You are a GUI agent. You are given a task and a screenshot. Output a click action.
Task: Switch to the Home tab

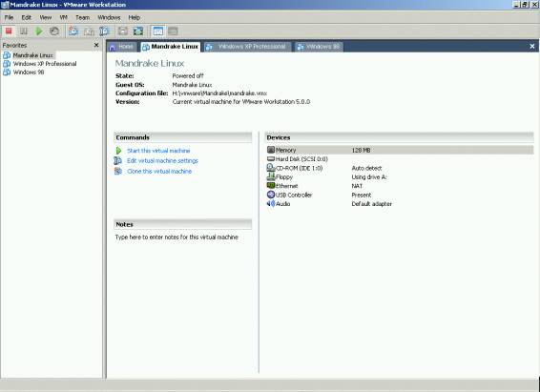(121, 47)
